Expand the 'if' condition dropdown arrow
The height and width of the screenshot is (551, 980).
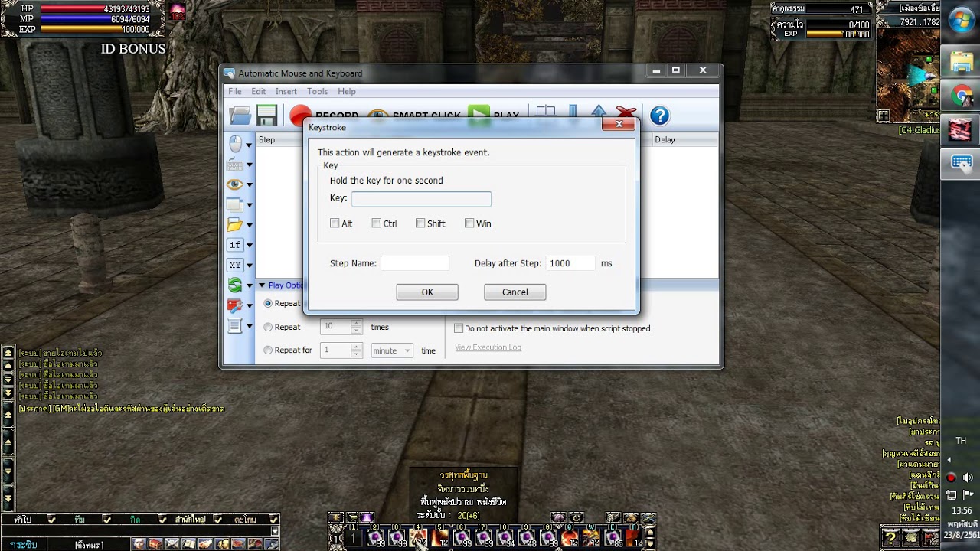tap(249, 246)
